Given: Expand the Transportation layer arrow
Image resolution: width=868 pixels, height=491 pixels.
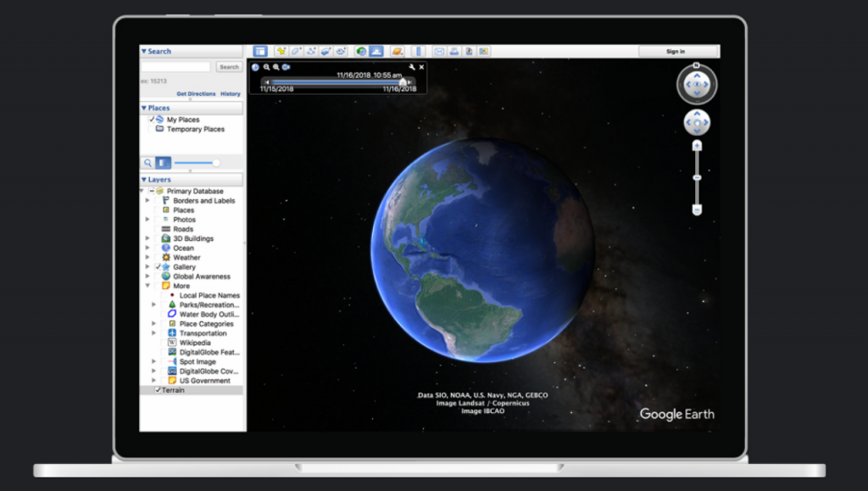Looking at the screenshot, I should pyautogui.click(x=154, y=333).
